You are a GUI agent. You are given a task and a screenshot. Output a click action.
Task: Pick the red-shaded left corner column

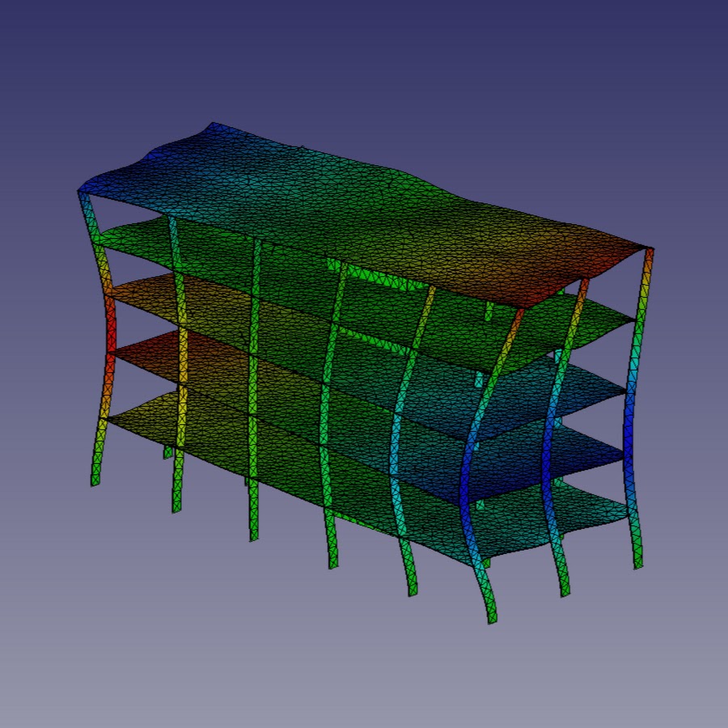point(101,339)
